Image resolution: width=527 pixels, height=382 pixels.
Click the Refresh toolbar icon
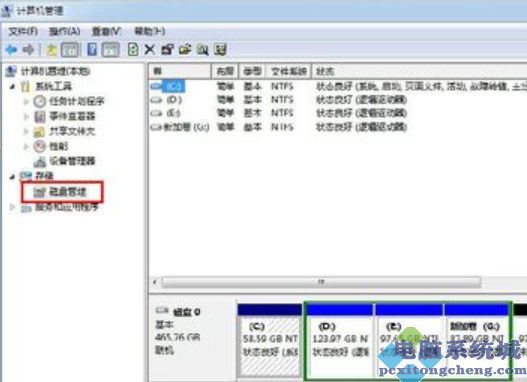(133, 50)
